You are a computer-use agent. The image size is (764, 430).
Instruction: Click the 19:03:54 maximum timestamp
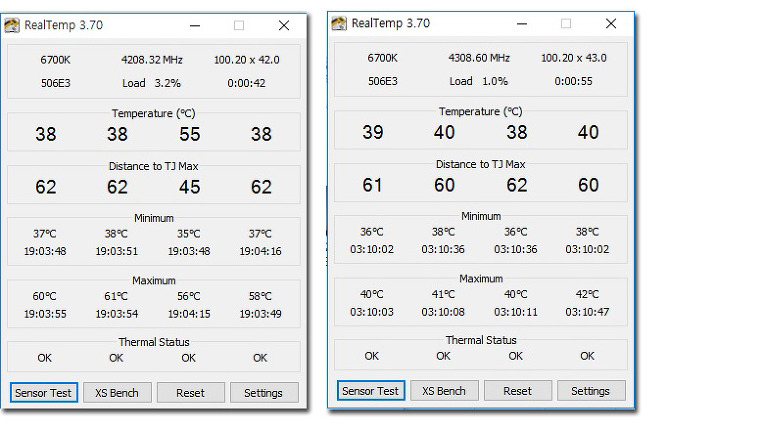[116, 314]
